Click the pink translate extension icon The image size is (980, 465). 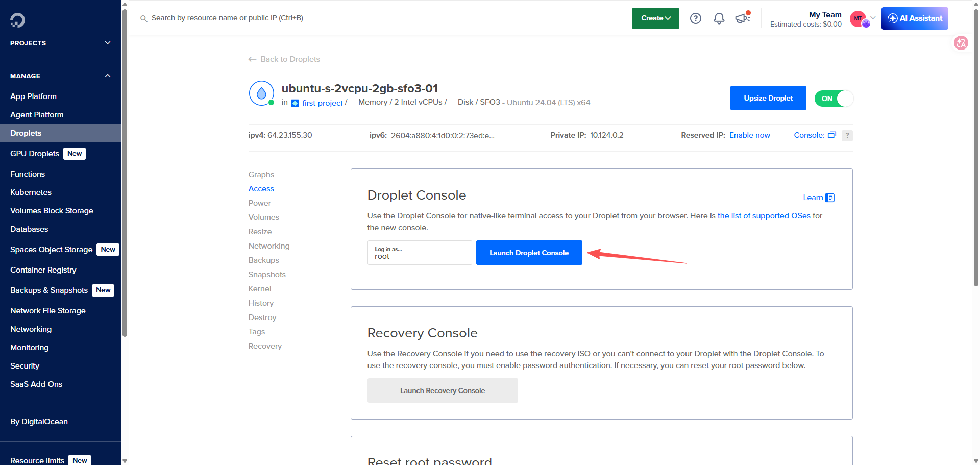pyautogui.click(x=961, y=43)
